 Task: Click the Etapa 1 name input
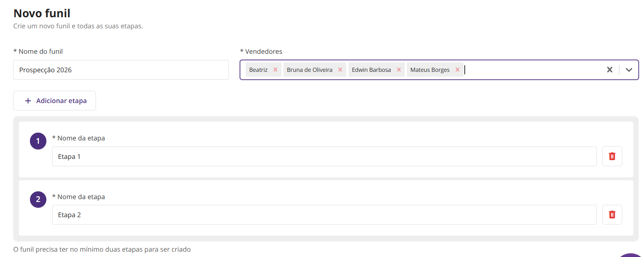pyautogui.click(x=324, y=156)
